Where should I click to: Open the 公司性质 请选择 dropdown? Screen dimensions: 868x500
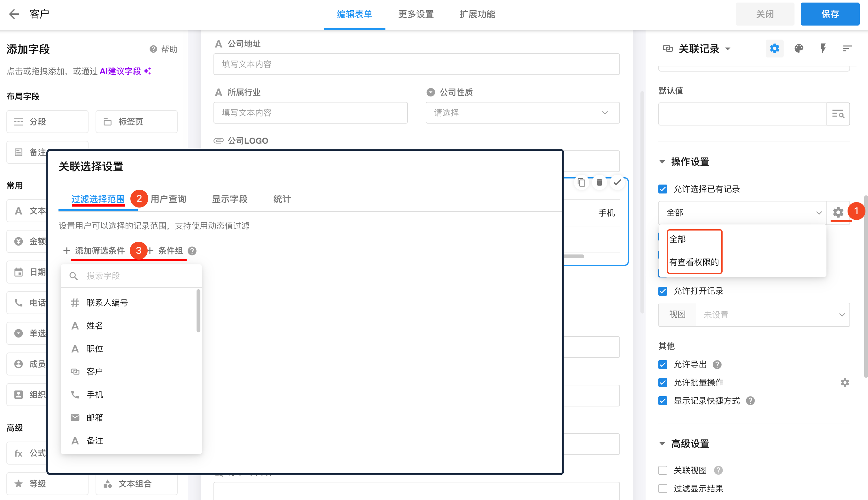[x=522, y=113]
